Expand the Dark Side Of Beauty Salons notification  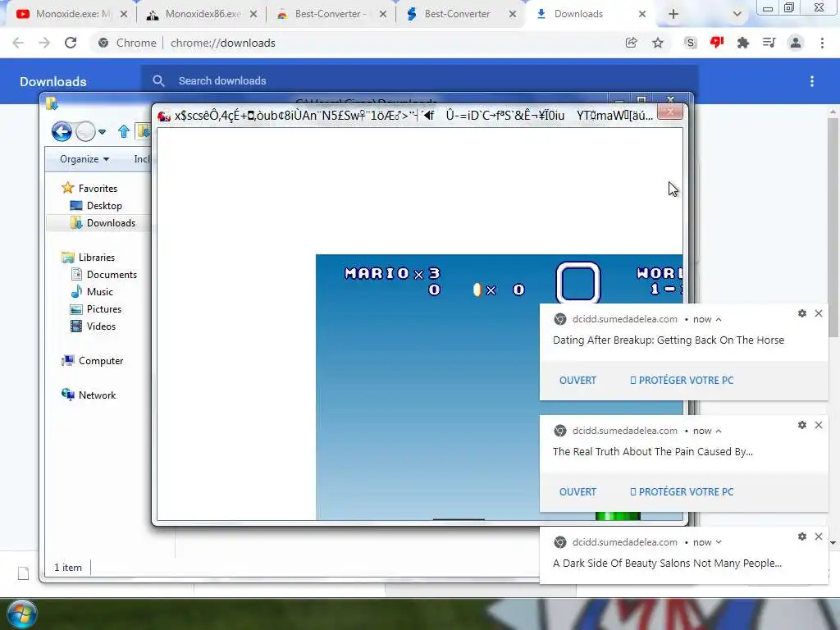click(x=719, y=542)
